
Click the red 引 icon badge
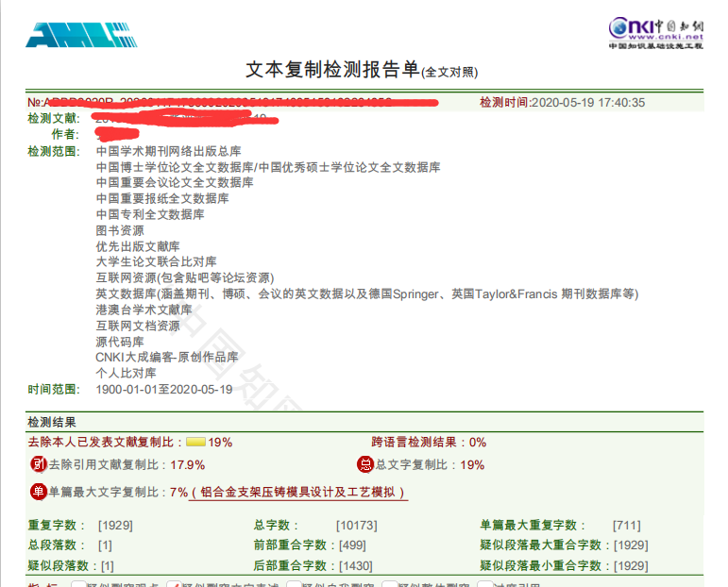39,464
